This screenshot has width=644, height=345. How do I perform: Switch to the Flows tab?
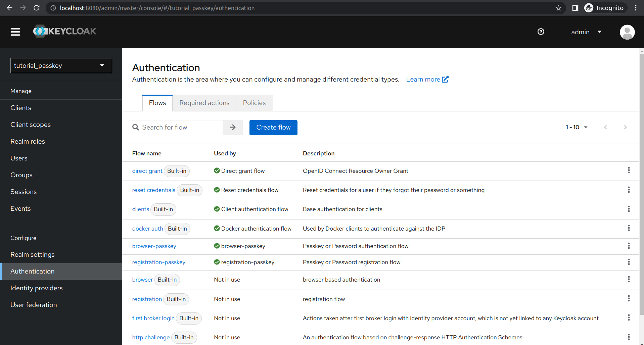pos(157,103)
